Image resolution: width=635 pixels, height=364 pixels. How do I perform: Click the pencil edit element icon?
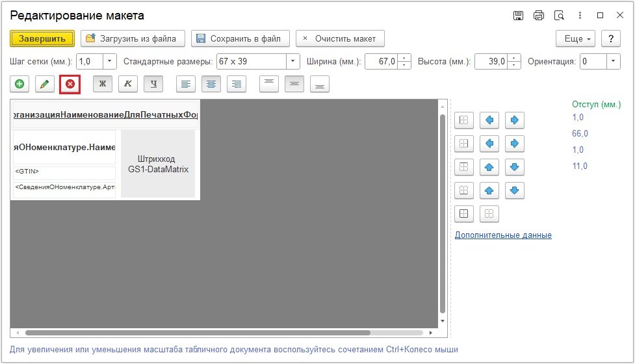coord(44,84)
